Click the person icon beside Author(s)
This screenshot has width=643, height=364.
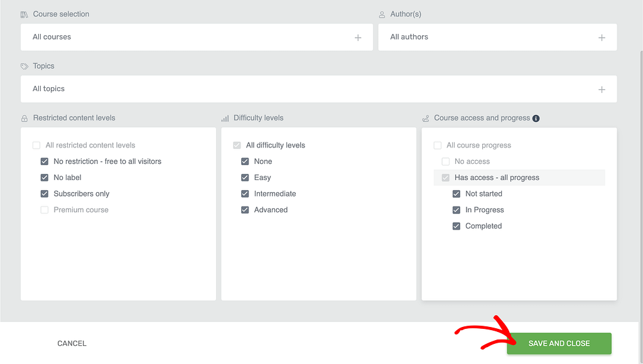point(382,15)
